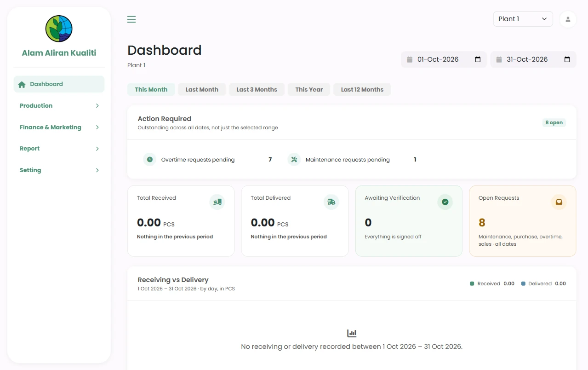The height and width of the screenshot is (370, 588).
Task: Click the Alam Aliran Kualiti brand name
Action: 59,53
